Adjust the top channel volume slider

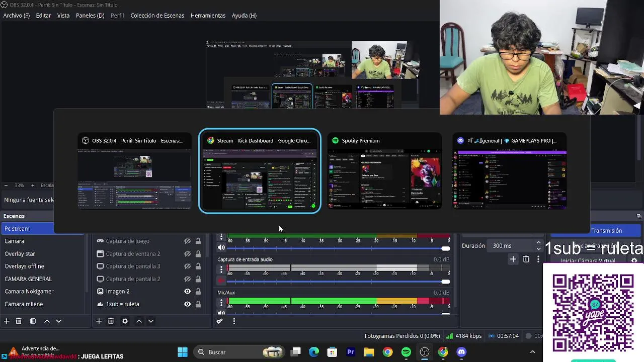coord(339,248)
